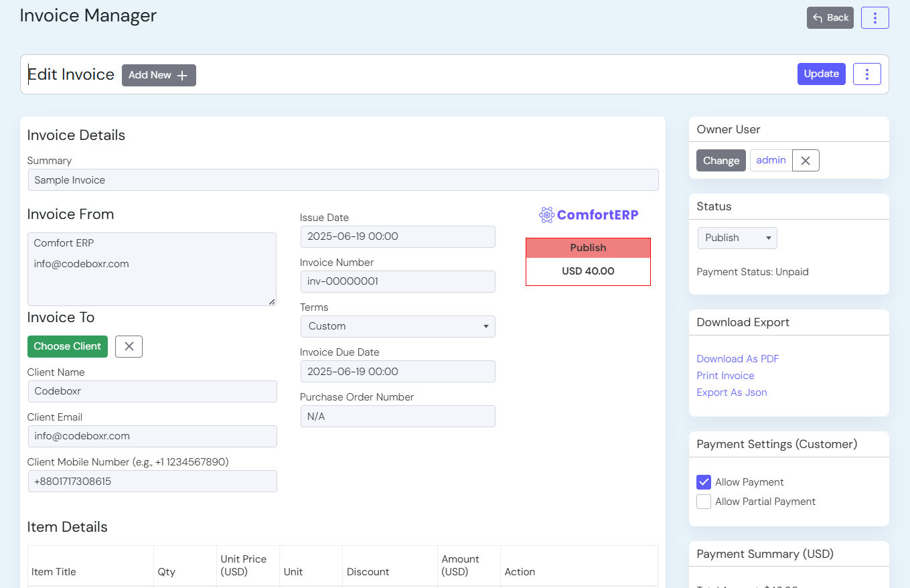Expand the Terms Custom dropdown
Screen dimensions: 910x588
398,326
